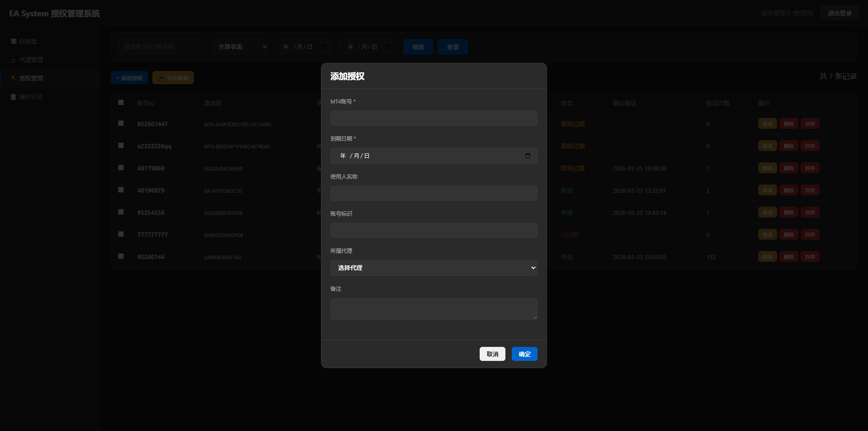The height and width of the screenshot is (431, 868).
Task: Click 取消 to cancel the dialog
Action: point(492,354)
